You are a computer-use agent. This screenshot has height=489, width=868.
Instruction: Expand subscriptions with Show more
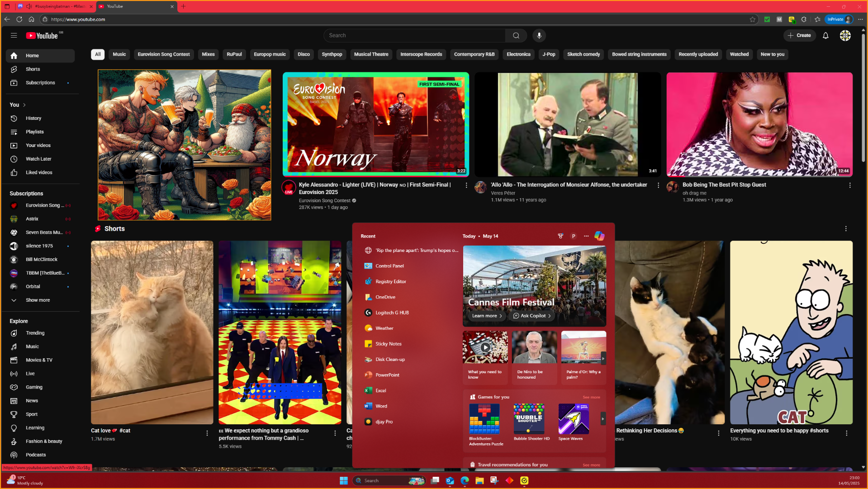[40, 300]
